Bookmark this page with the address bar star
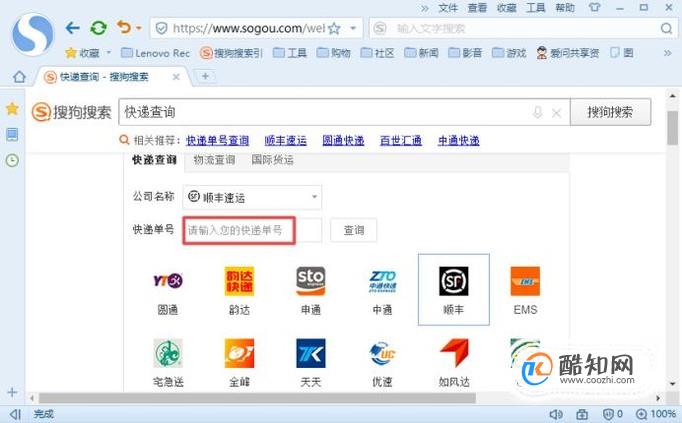This screenshot has width=682, height=423. [334, 29]
